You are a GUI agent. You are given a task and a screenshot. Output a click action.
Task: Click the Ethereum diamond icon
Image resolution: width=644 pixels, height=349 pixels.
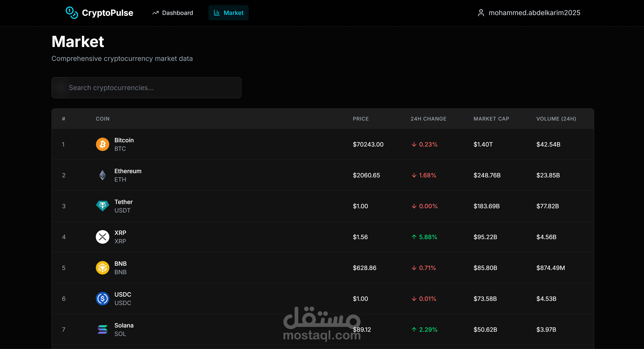click(x=102, y=175)
